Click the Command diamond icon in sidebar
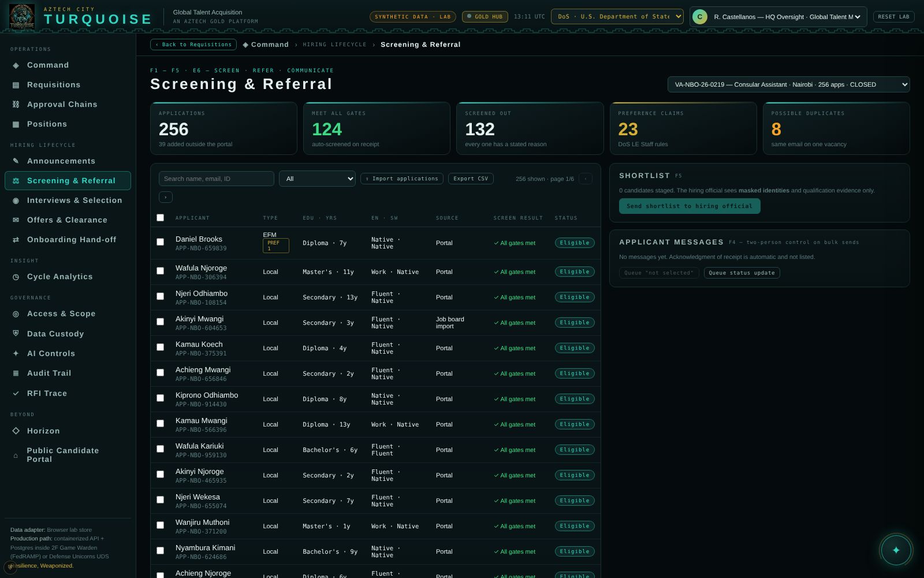This screenshot has width=924, height=578. tap(16, 65)
